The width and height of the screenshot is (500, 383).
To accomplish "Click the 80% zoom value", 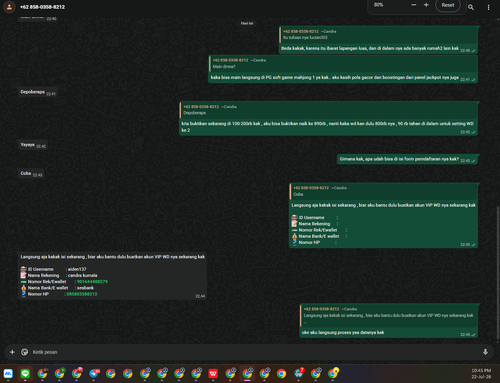I will click(x=378, y=5).
